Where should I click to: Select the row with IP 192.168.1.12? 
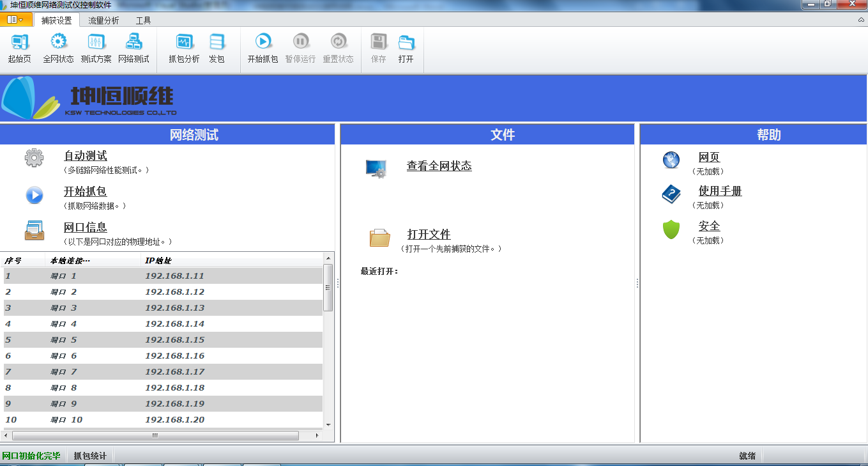[164, 292]
